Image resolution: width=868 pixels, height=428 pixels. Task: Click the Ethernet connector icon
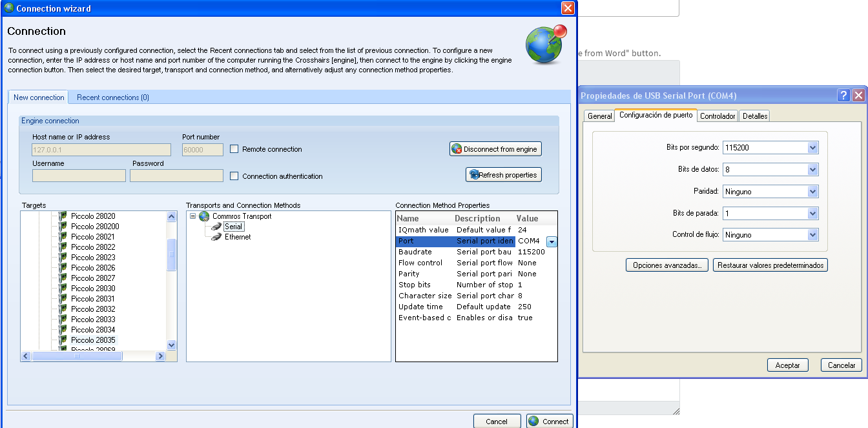218,237
